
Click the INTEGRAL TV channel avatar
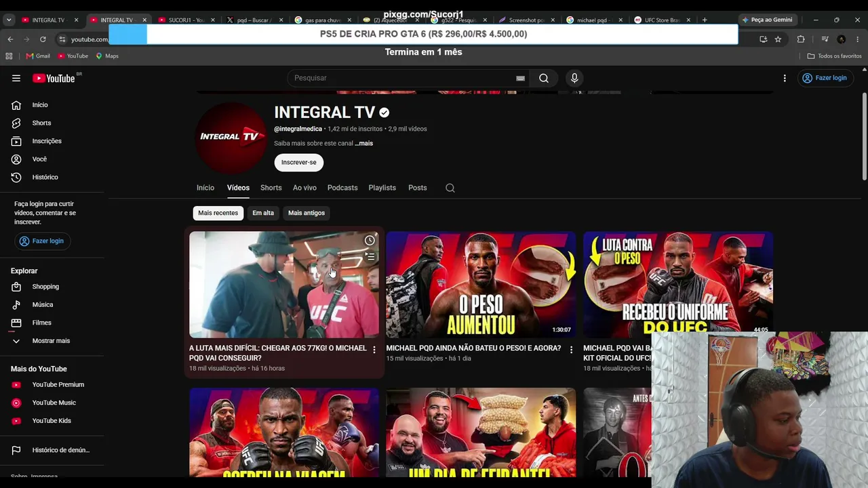[x=231, y=138]
